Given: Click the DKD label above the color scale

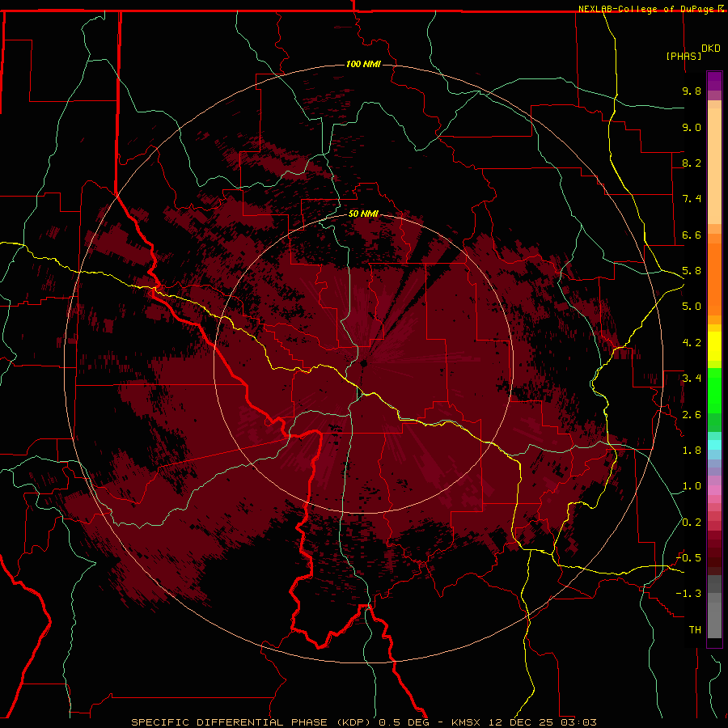Looking at the screenshot, I should click(x=711, y=49).
